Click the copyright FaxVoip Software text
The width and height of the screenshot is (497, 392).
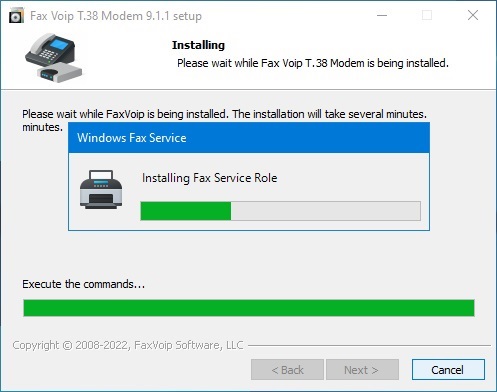tap(128, 345)
